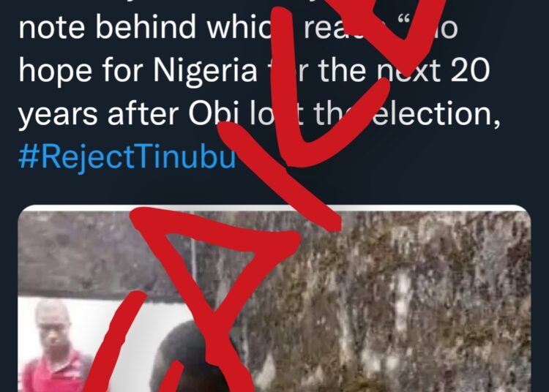Screen dimensions: 549x392
Task: Open the #RejectTinubu hashtag link
Action: tap(127, 157)
